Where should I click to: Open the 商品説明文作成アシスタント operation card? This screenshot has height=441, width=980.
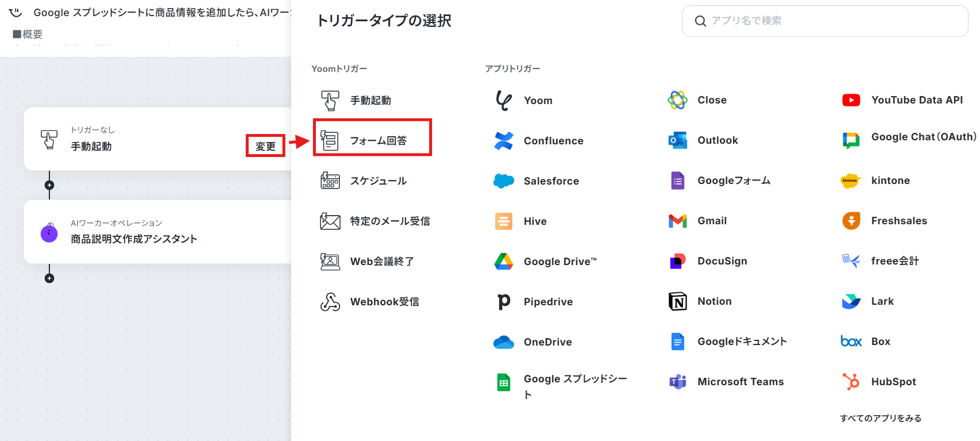158,232
